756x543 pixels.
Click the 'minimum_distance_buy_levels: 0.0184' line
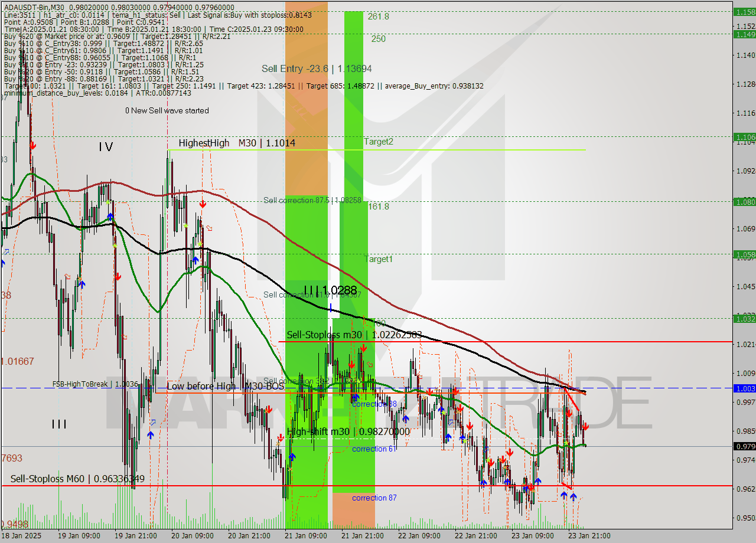[x=97, y=93]
